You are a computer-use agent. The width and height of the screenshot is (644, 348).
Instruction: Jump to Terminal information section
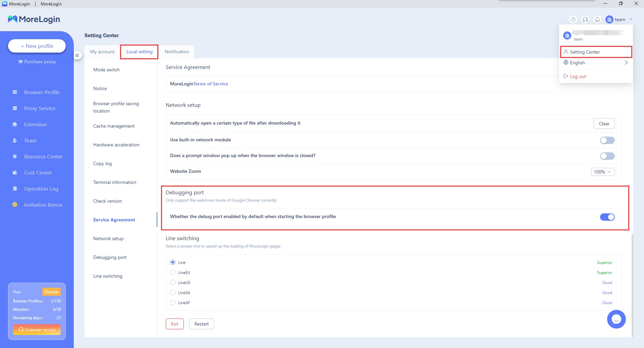(x=115, y=182)
